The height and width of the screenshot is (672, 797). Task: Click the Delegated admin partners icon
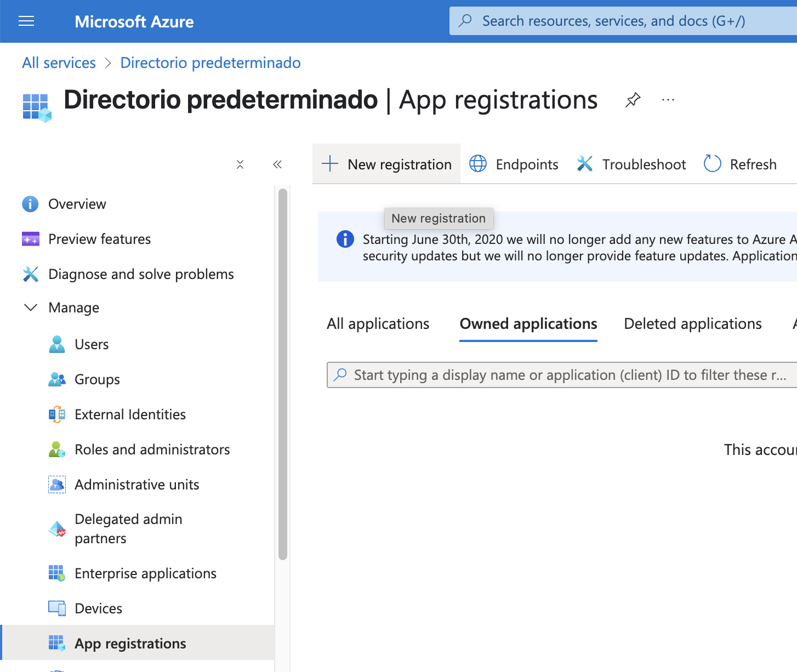coord(57,529)
